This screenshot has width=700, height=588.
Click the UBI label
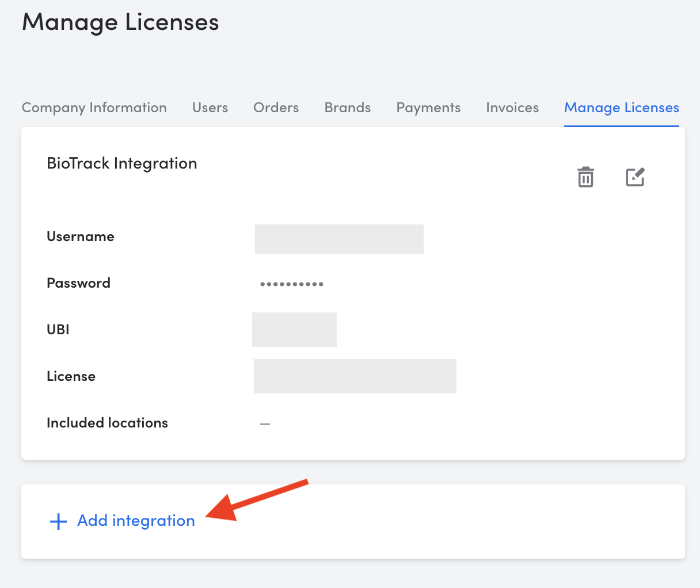pos(58,330)
